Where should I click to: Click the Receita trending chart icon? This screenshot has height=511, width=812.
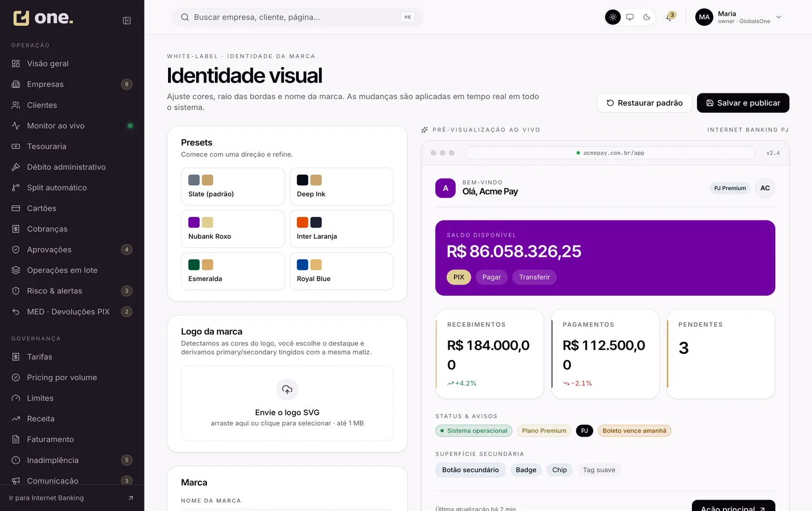point(16,419)
